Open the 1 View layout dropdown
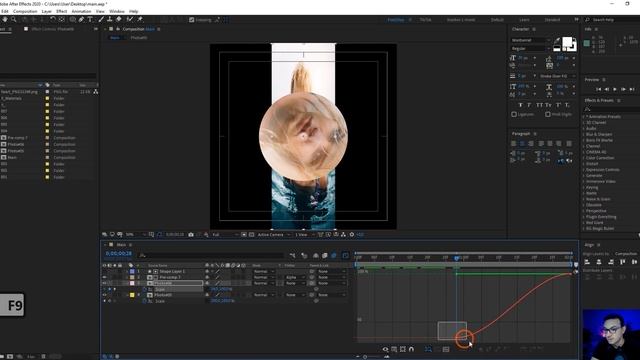640x360 pixels. tap(304, 235)
